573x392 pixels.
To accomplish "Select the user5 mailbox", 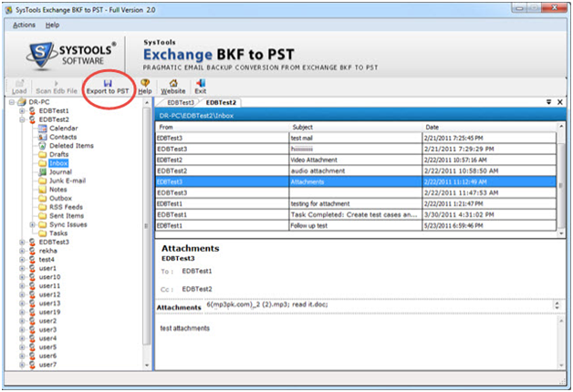I will (47, 347).
